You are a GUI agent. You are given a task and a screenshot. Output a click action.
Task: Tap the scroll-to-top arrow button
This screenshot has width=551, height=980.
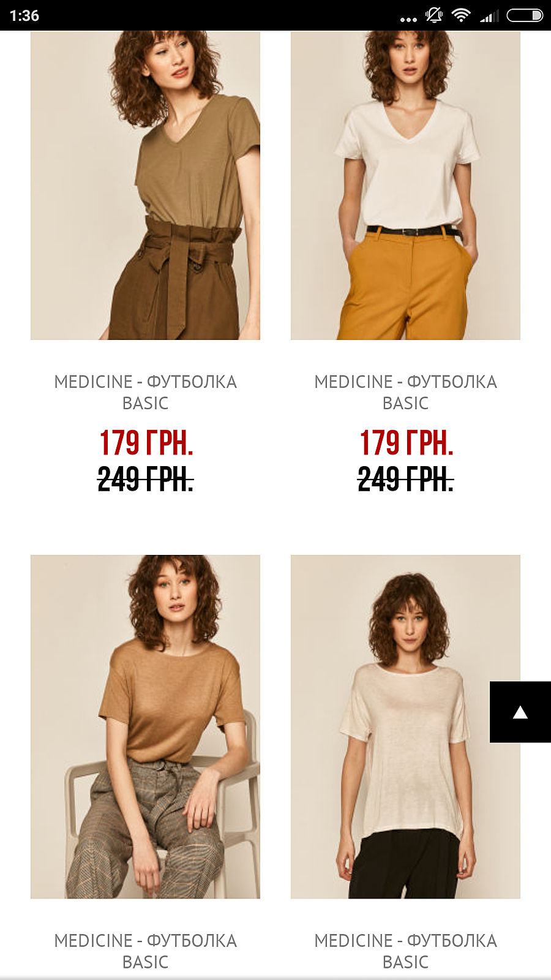(x=520, y=712)
